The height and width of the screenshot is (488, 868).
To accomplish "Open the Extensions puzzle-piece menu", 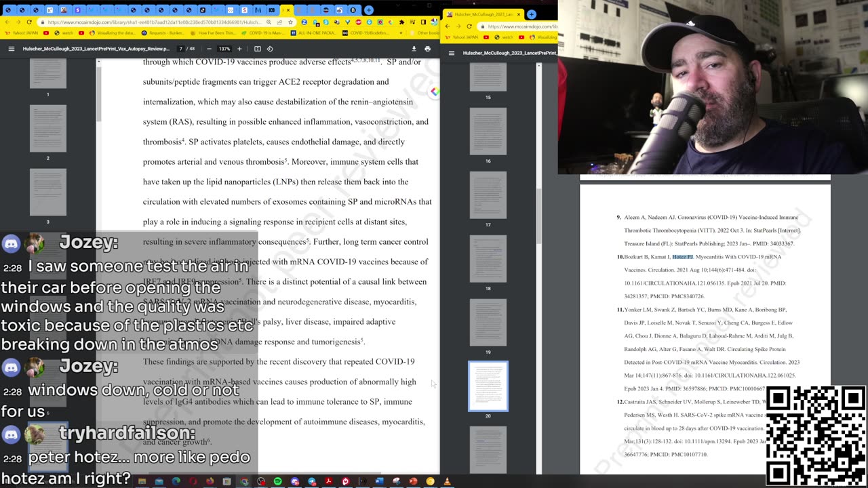I will point(402,22).
